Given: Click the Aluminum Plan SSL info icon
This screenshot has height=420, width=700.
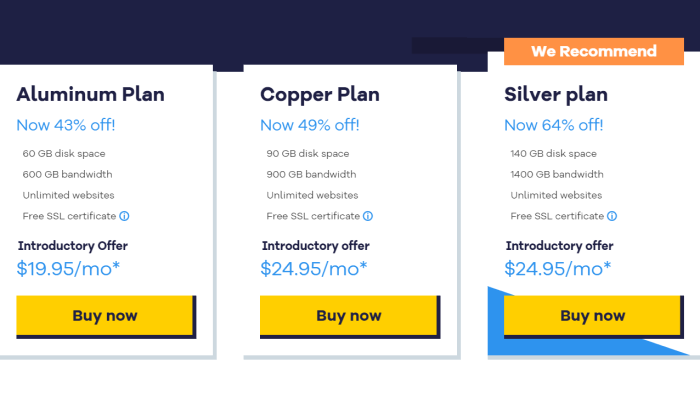Looking at the screenshot, I should (x=124, y=216).
